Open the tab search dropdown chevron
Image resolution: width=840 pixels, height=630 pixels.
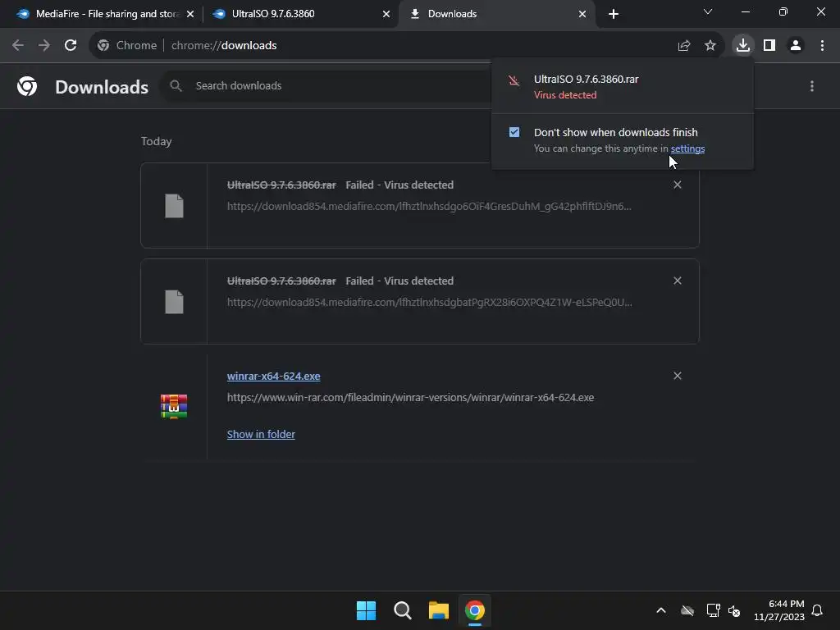(x=708, y=11)
